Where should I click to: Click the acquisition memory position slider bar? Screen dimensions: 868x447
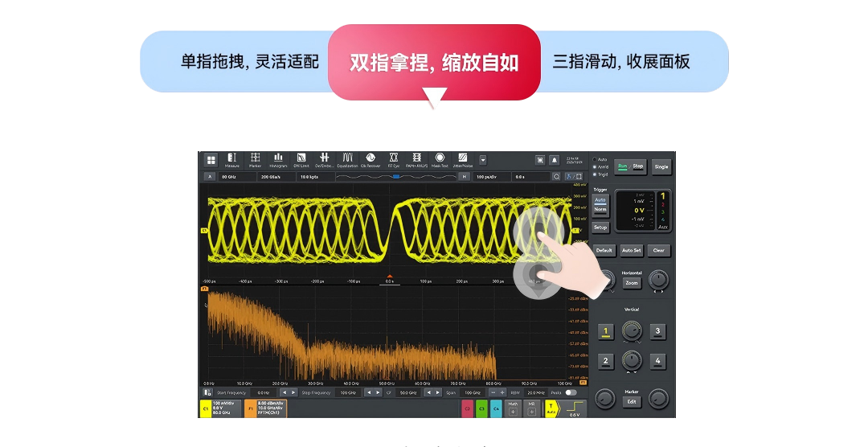tap(395, 176)
